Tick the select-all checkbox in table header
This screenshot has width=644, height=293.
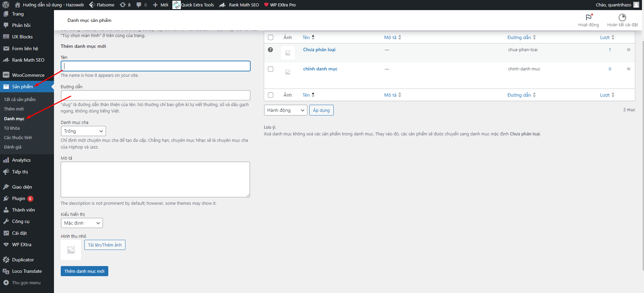coord(271,37)
